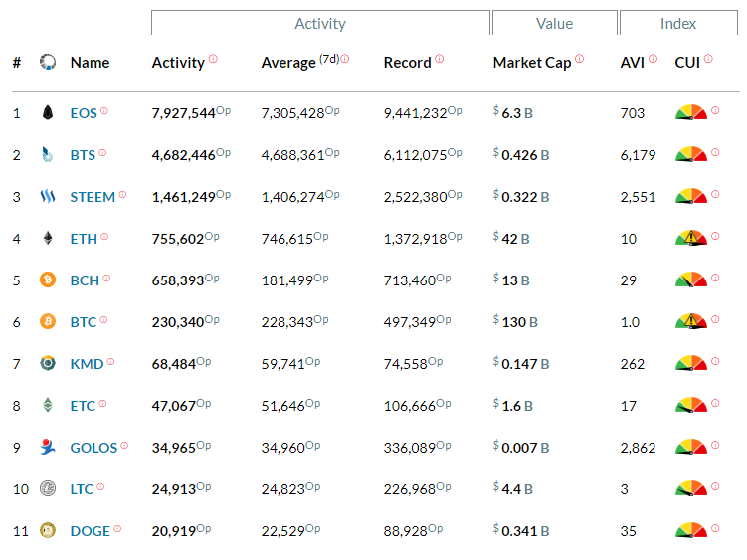Sort by the AVI column header

tap(633, 63)
